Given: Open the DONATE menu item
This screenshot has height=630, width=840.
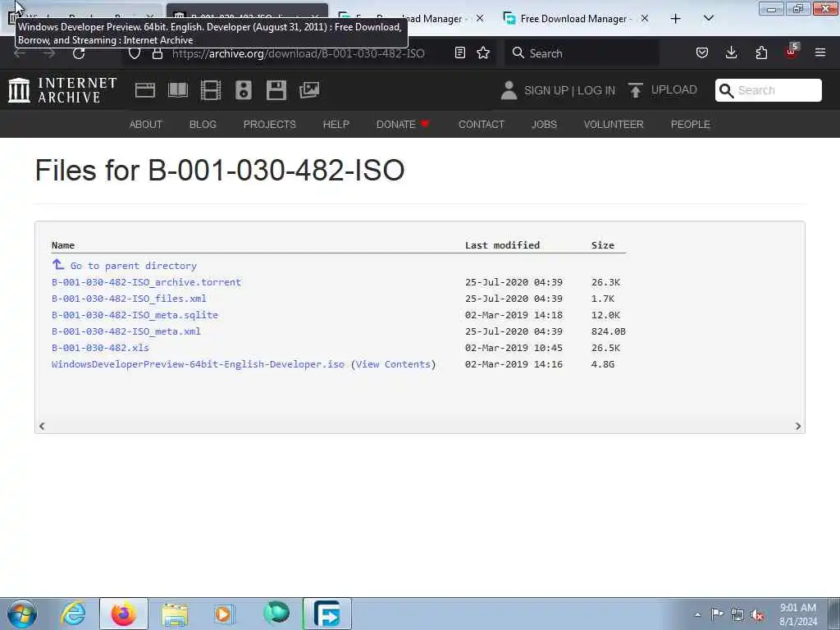Looking at the screenshot, I should pos(402,125).
